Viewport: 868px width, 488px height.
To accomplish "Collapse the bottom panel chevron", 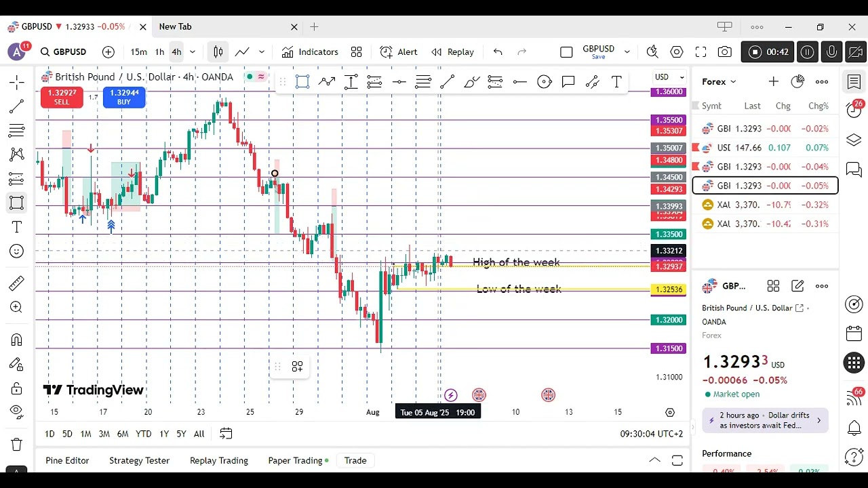I will (654, 460).
